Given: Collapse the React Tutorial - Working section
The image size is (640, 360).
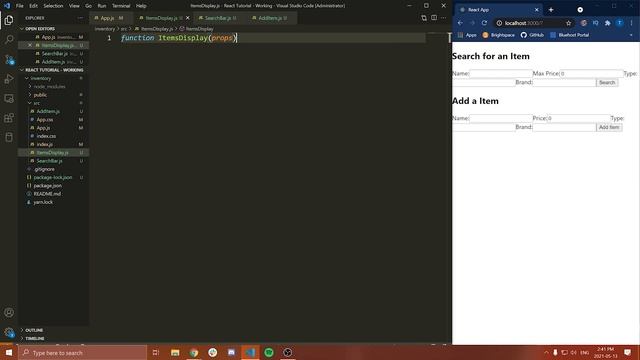Looking at the screenshot, I should click(53, 70).
